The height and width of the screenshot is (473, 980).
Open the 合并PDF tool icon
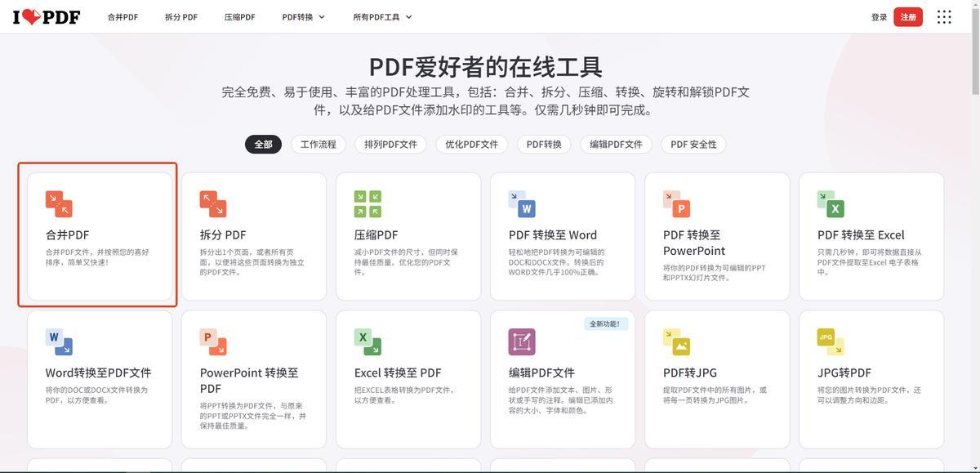[59, 204]
